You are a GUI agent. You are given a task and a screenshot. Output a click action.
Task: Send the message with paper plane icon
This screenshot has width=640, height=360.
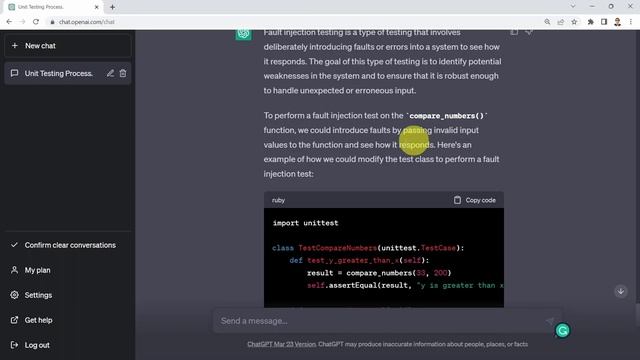point(550,321)
